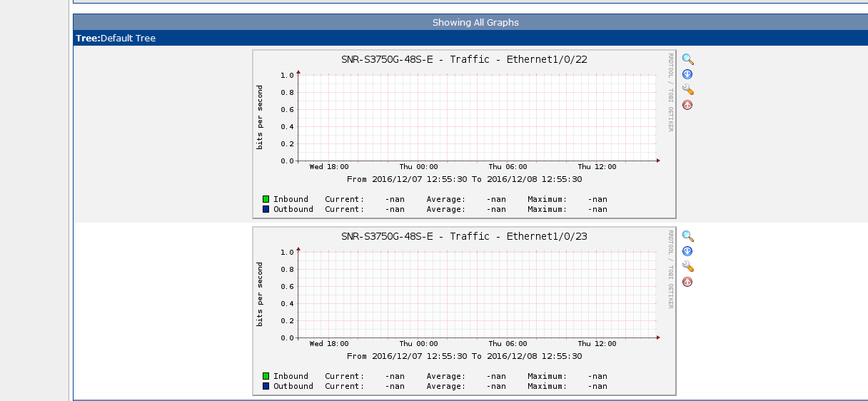
Task: Open Ethernet1/0/23 graph properties wrench icon
Action: click(687, 266)
